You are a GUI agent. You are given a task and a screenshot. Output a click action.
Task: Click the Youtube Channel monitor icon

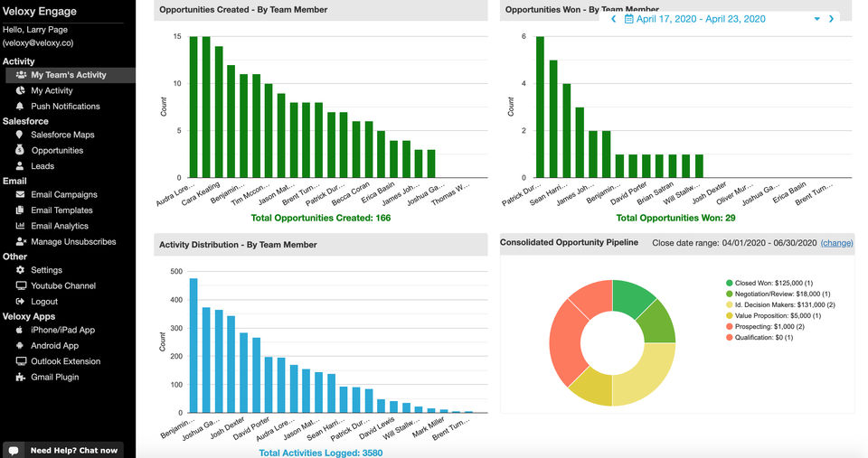tap(21, 285)
